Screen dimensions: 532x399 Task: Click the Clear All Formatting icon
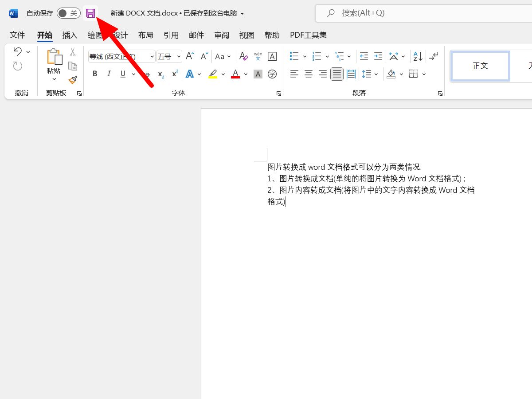[243, 56]
